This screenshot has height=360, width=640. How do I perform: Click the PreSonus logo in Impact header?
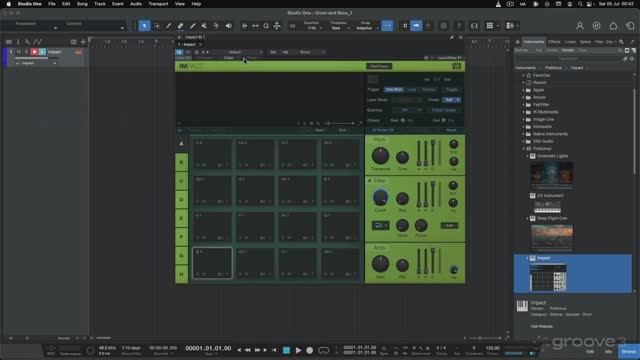pyautogui.click(x=457, y=66)
